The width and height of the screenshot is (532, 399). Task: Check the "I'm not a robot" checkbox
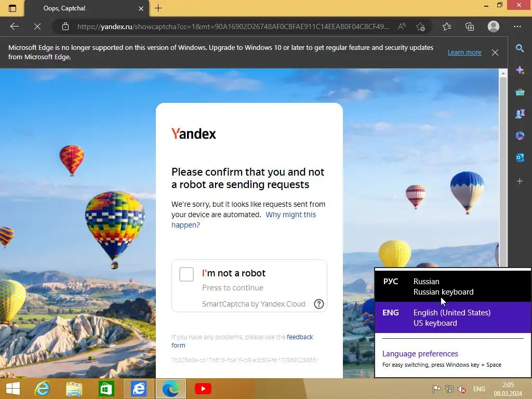coord(187,274)
